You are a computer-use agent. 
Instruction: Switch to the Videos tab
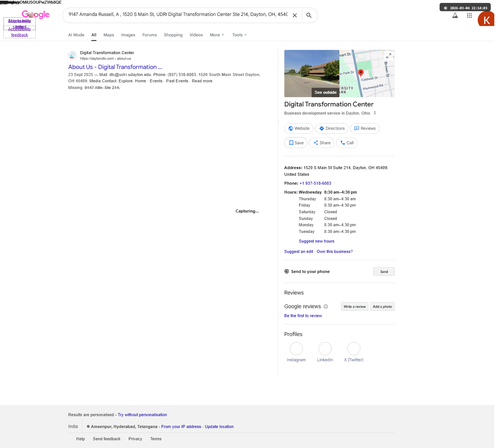click(196, 35)
